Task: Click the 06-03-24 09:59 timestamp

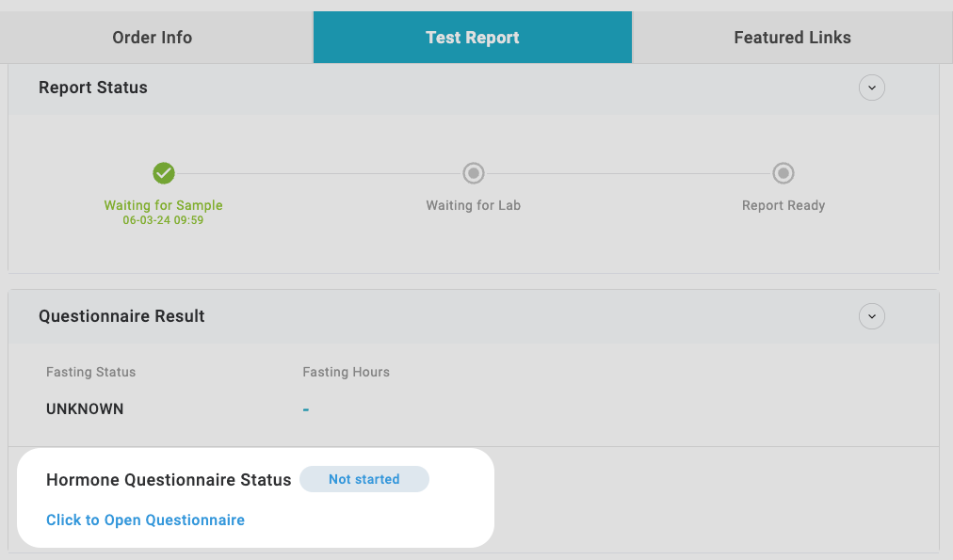Action: click(x=163, y=220)
